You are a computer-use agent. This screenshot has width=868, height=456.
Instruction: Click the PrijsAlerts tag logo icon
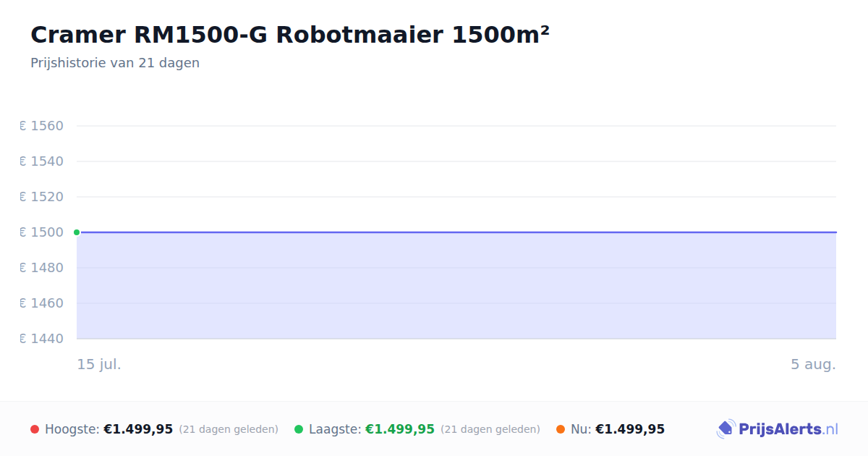pyautogui.click(x=726, y=429)
